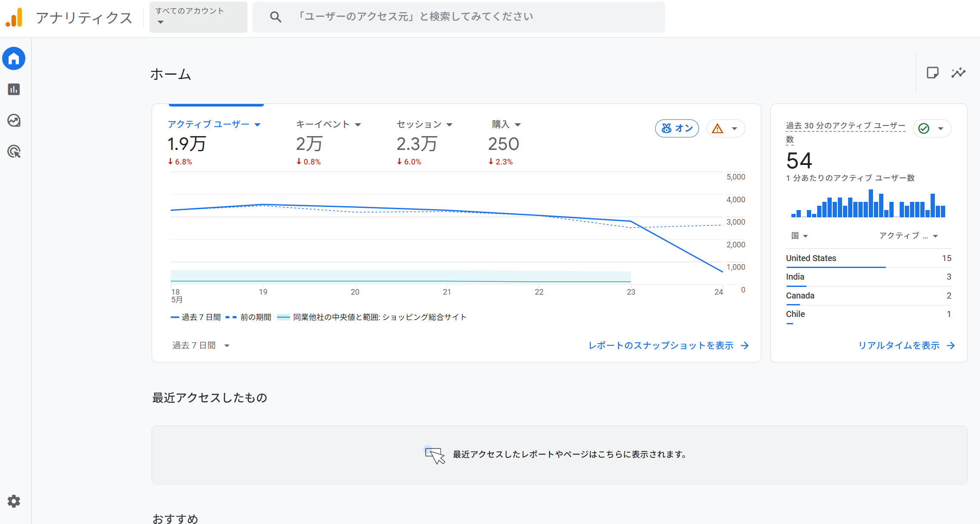Screen dimensions: 980x524
Task: Open the Home sidebar icon
Action: pos(14,58)
